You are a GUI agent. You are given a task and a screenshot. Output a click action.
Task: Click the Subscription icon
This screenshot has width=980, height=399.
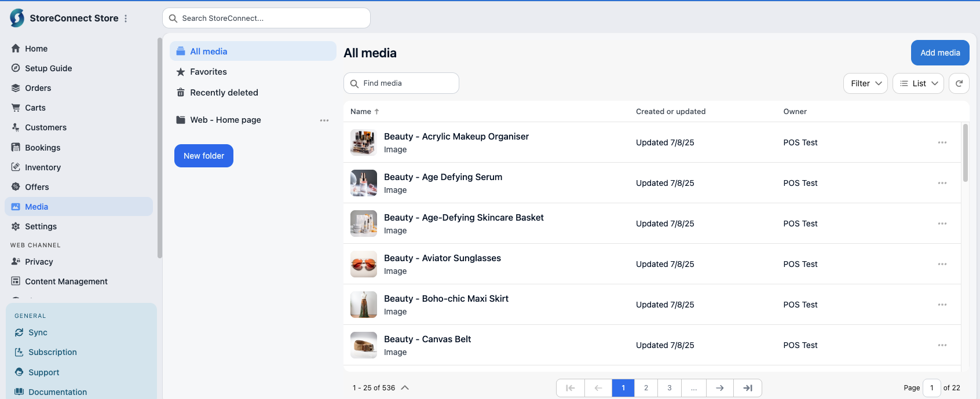coord(19,352)
